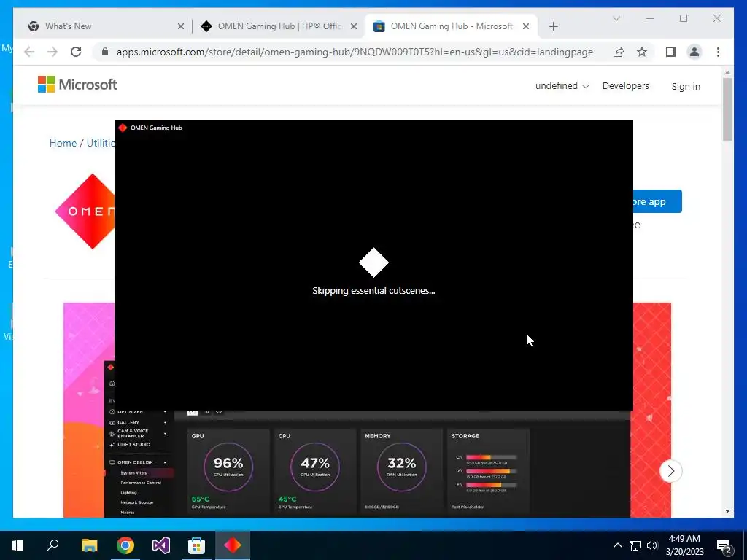747x560 pixels.
Task: Open the Developers link
Action: [x=625, y=86]
